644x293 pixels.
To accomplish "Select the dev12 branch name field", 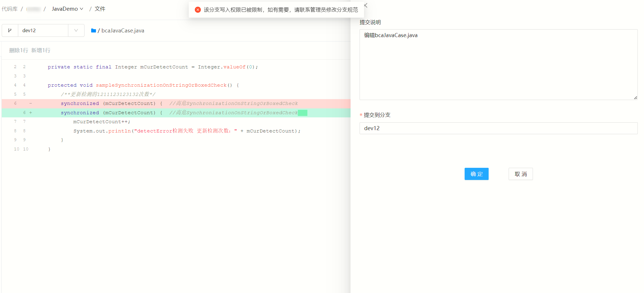I will [x=43, y=30].
